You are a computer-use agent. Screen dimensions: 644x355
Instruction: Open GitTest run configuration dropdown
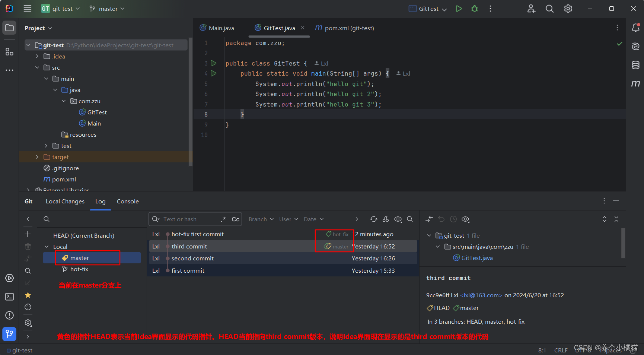click(428, 9)
